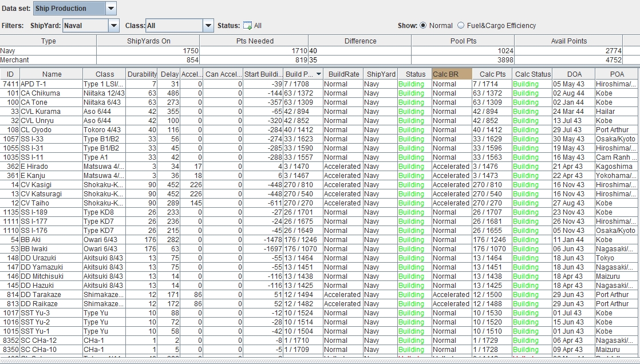The width and height of the screenshot is (640, 364).
Task: Open the Class filter dropdown
Action: [208, 26]
